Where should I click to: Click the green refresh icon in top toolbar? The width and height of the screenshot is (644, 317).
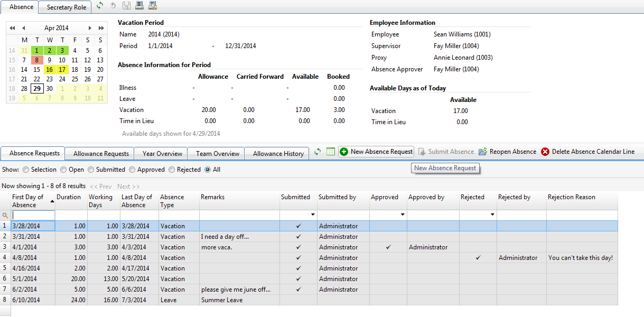(100, 6)
